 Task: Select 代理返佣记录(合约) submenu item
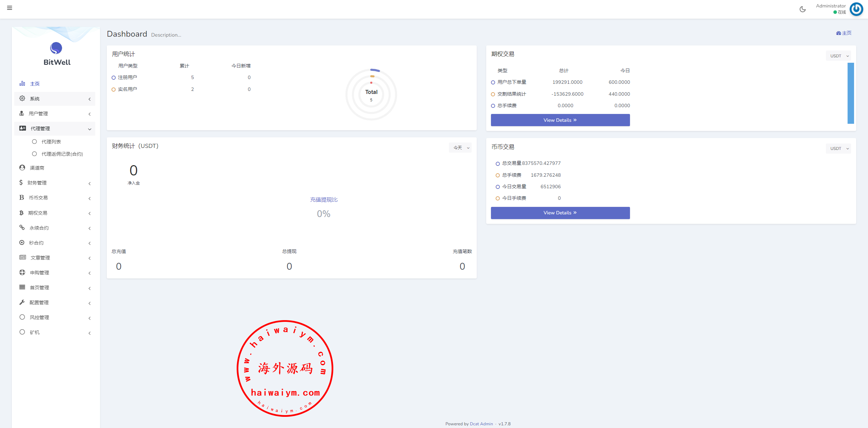(62, 154)
